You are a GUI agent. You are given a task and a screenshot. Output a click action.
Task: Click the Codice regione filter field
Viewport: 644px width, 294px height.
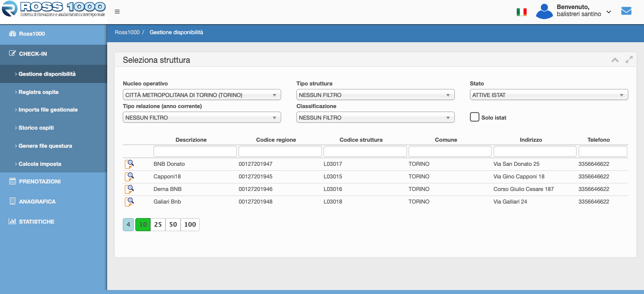click(x=280, y=151)
